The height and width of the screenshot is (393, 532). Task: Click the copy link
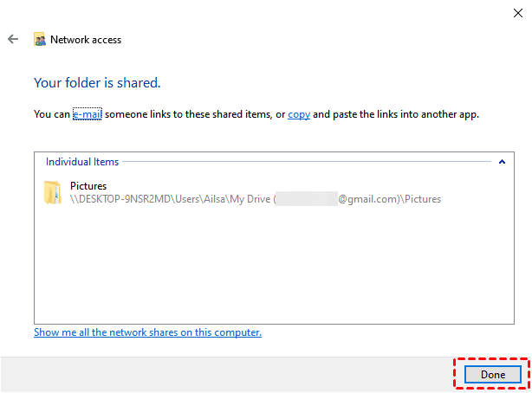click(299, 114)
